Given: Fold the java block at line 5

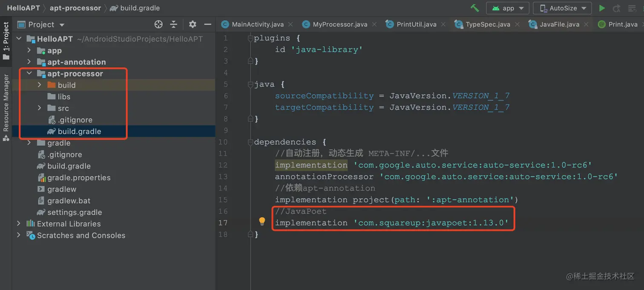Looking at the screenshot, I should (x=250, y=84).
